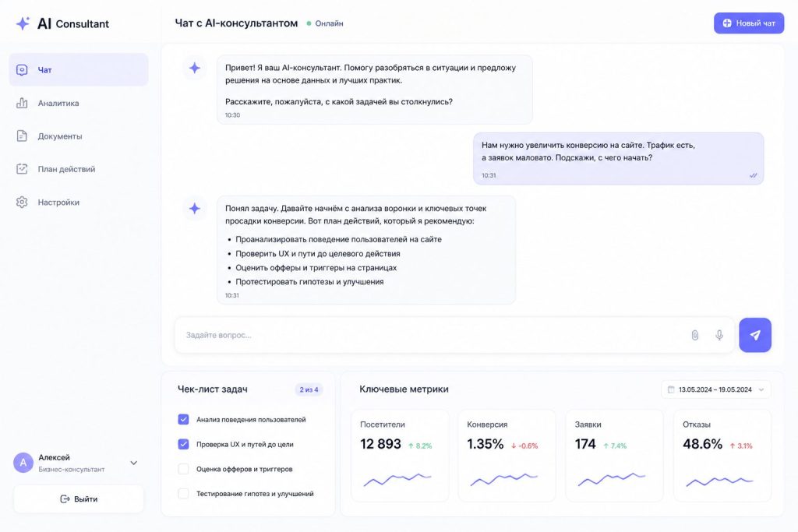Click the AI Consultant sparkle logo

[x=23, y=23]
